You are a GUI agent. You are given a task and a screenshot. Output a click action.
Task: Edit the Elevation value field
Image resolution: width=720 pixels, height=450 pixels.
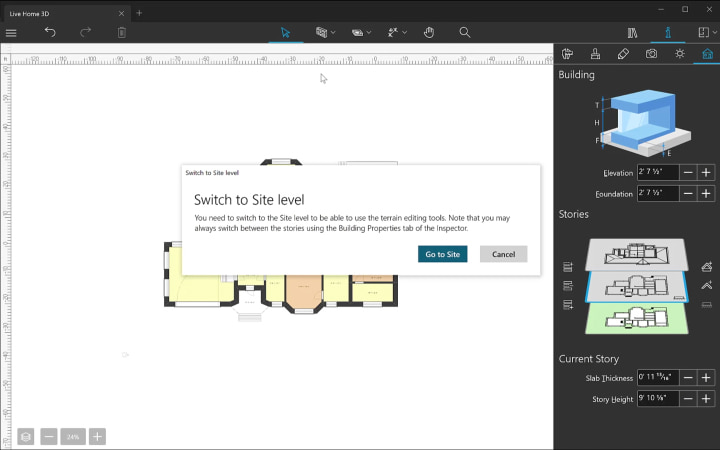(x=658, y=172)
